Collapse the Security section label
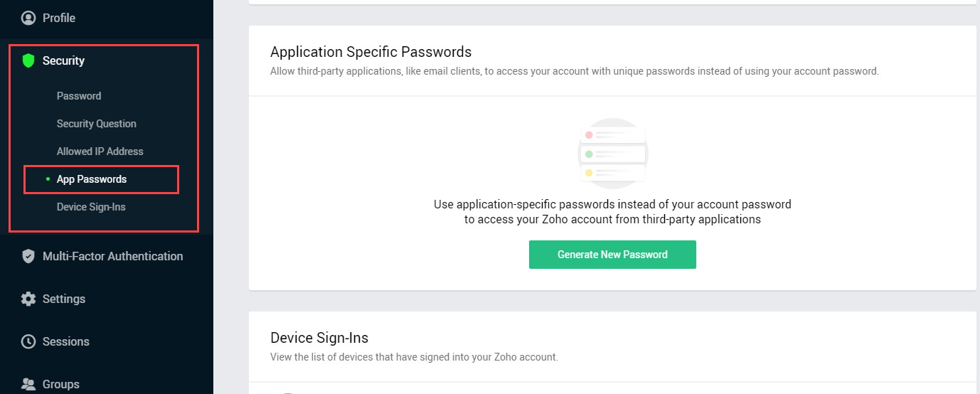 click(x=63, y=60)
